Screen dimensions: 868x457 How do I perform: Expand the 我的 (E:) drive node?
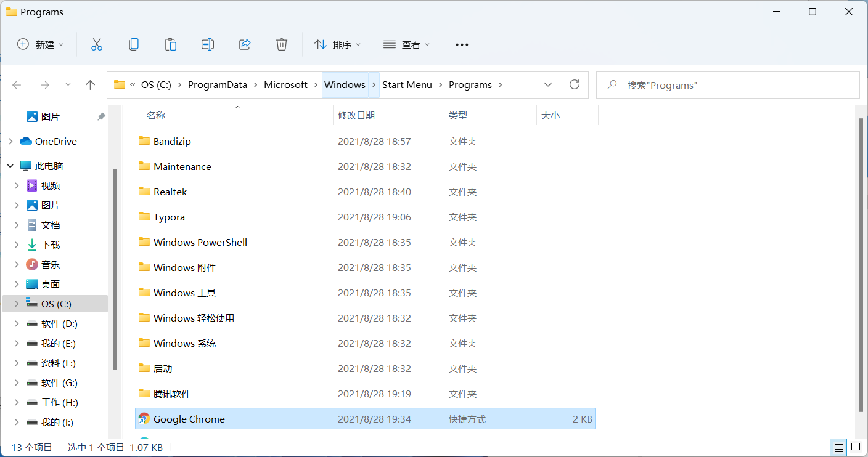(17, 343)
